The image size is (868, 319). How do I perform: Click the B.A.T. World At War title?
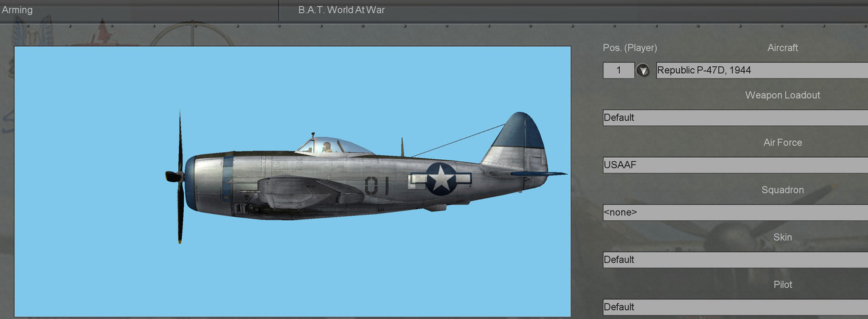[x=342, y=10]
